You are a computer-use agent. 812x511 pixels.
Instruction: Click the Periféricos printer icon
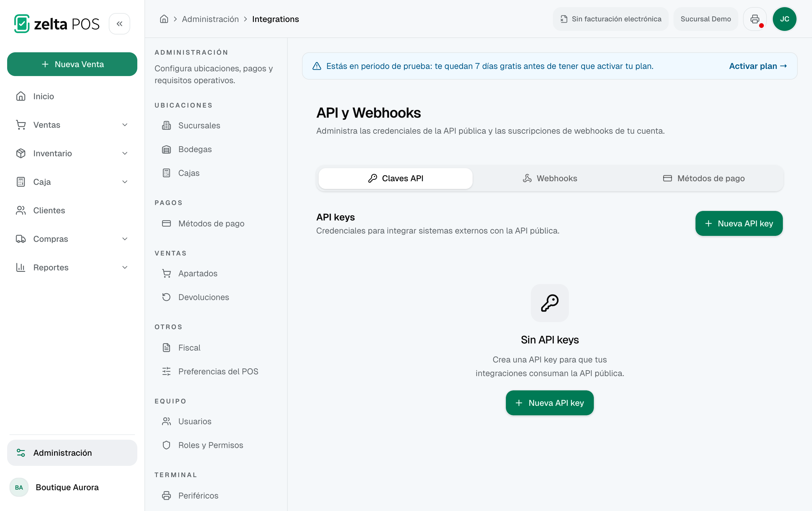coord(166,496)
